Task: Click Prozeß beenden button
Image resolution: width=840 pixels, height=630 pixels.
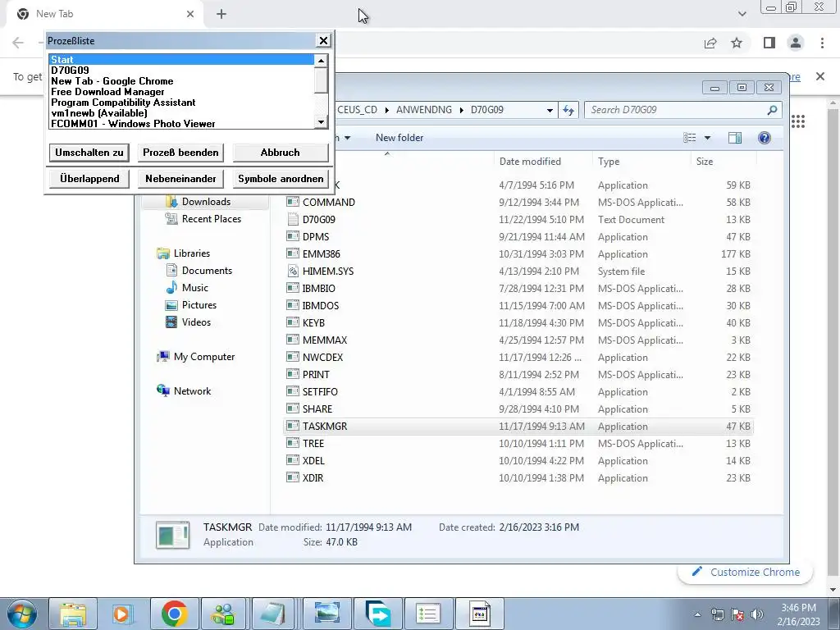Action: 180,152
